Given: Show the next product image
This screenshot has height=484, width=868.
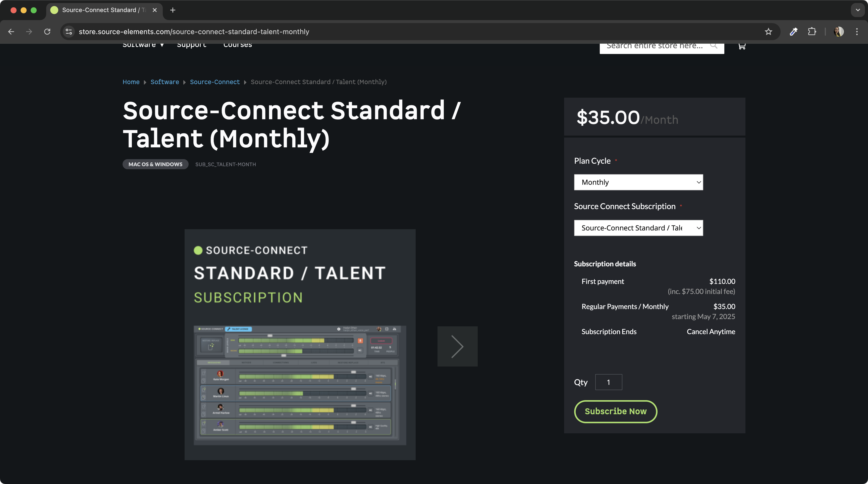Looking at the screenshot, I should [457, 346].
